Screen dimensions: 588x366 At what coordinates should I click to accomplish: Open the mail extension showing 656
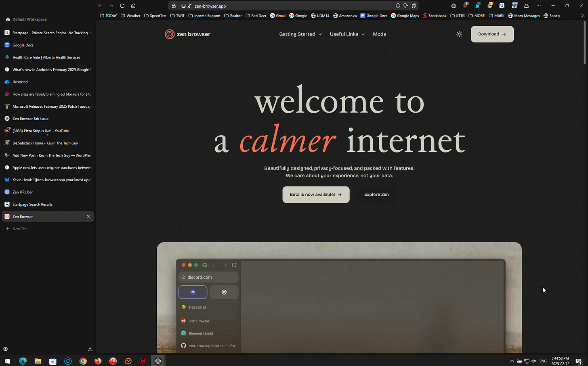[x=514, y=5]
